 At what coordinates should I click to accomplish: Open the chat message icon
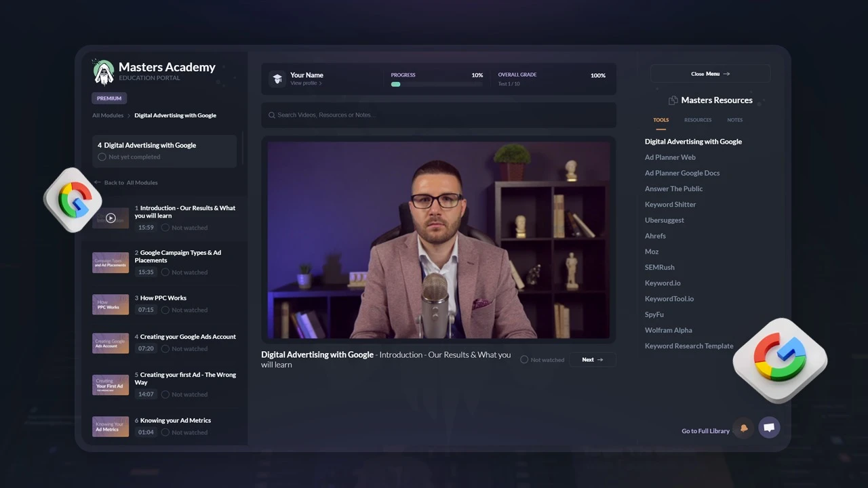(x=769, y=428)
